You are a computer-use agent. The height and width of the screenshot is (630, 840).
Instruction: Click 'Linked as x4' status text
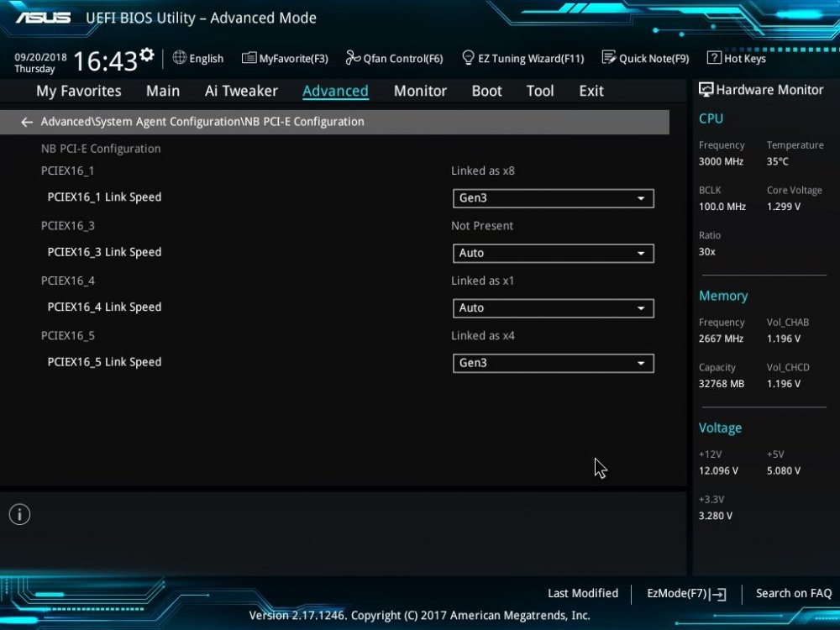tap(483, 336)
